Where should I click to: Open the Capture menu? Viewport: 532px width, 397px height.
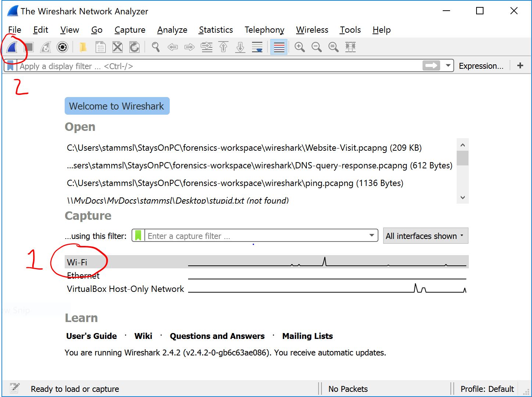(130, 30)
